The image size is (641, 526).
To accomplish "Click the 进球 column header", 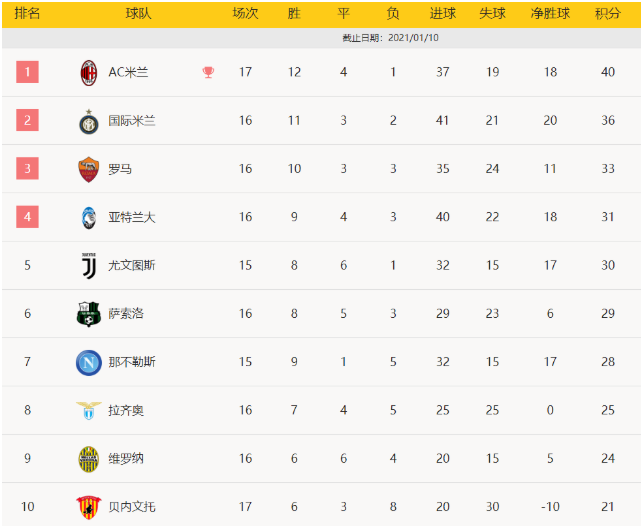I will coord(443,14).
